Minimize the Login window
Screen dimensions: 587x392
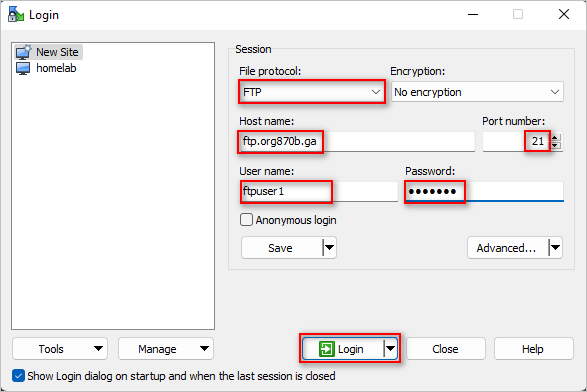473,15
